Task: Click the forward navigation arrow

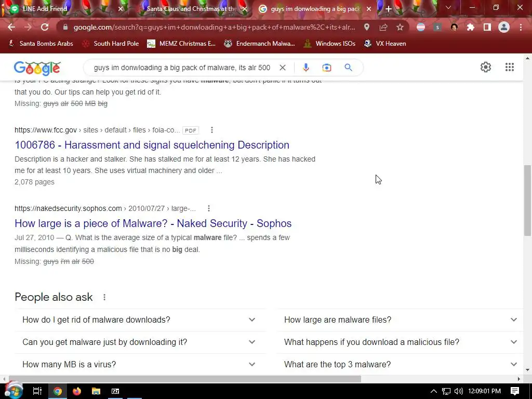Action: pos(28,27)
